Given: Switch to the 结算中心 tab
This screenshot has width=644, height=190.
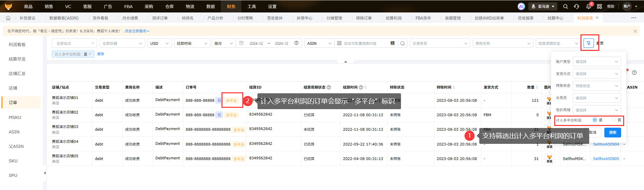Looking at the screenshot, I should [555, 18].
